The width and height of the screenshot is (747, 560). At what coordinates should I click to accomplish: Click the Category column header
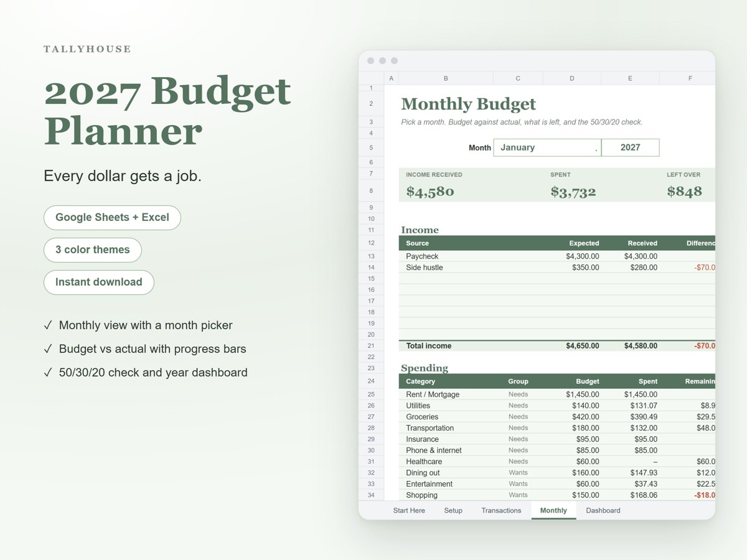click(x=421, y=381)
